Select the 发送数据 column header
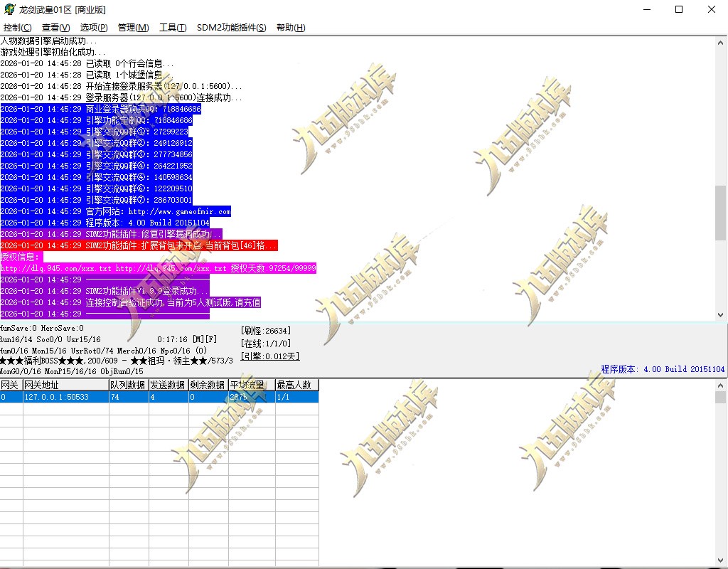728x569 pixels. pyautogui.click(x=168, y=385)
